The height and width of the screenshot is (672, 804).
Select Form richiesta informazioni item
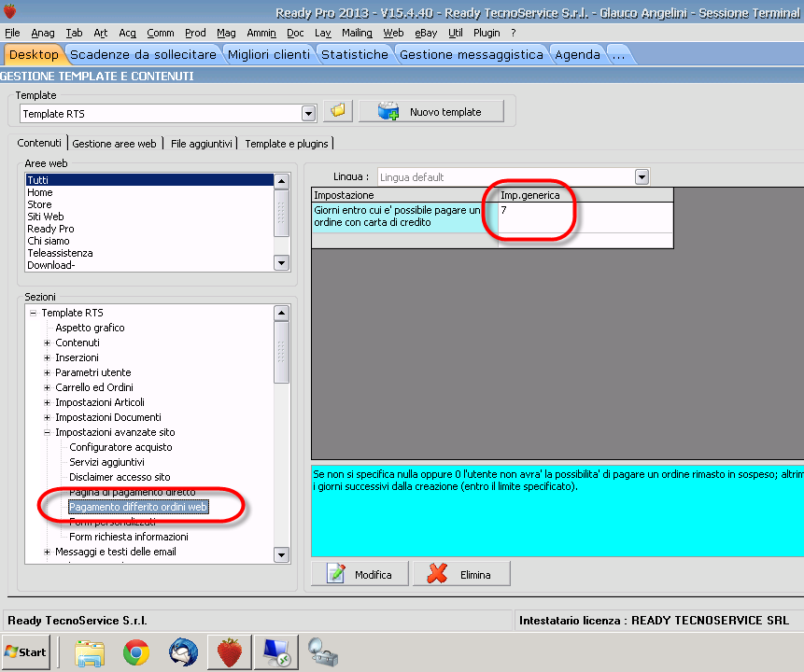point(129,537)
